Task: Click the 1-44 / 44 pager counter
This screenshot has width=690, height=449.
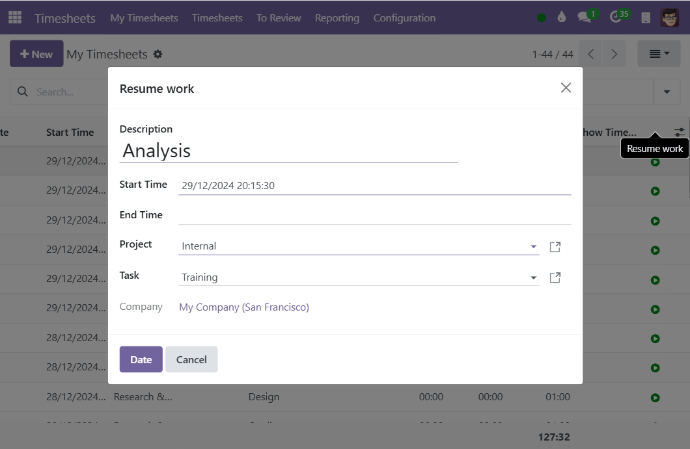Action: 552,54
